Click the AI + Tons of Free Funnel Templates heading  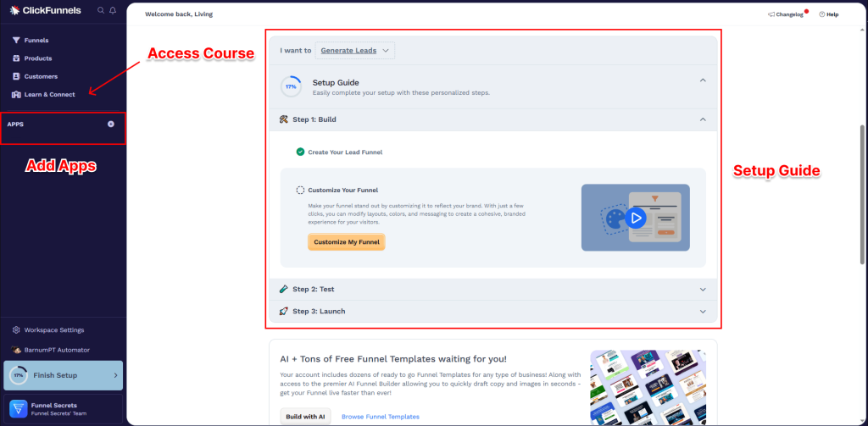pyautogui.click(x=393, y=359)
